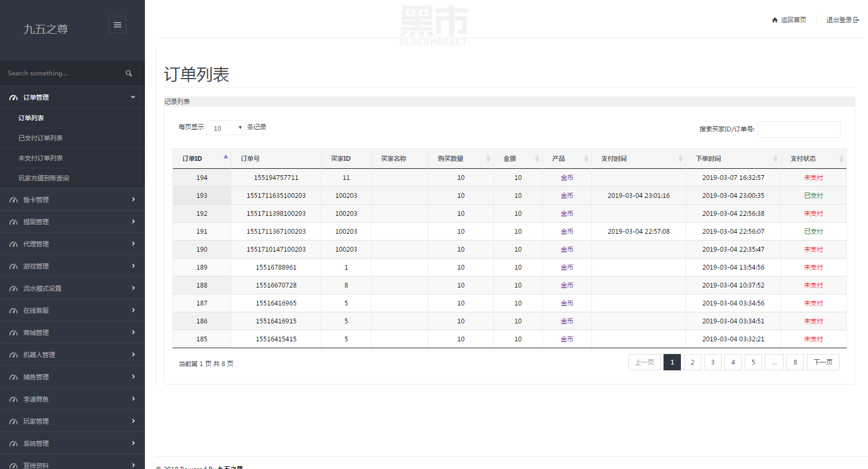Click the dashboard icon beside 代理管理

coord(14,244)
